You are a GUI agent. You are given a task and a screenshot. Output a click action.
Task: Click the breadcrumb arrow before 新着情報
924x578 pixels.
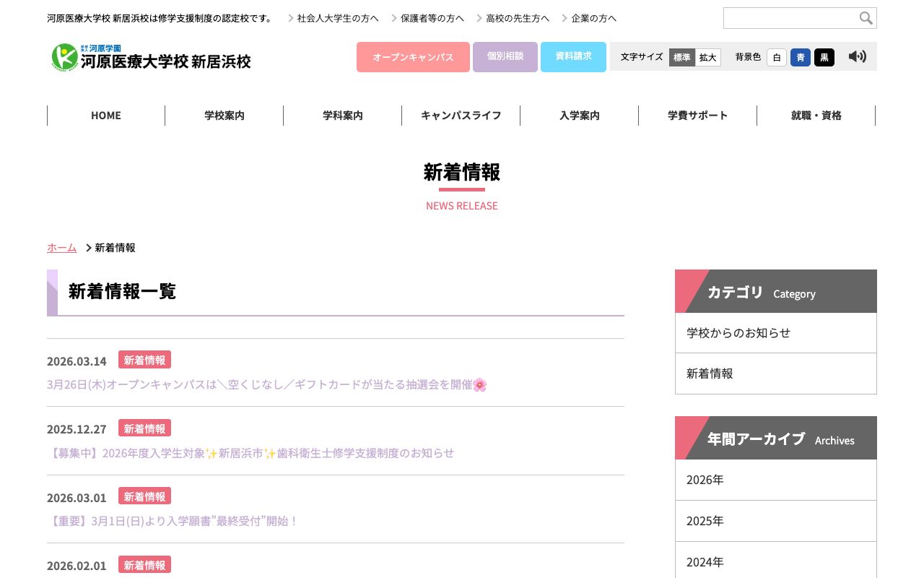point(88,247)
